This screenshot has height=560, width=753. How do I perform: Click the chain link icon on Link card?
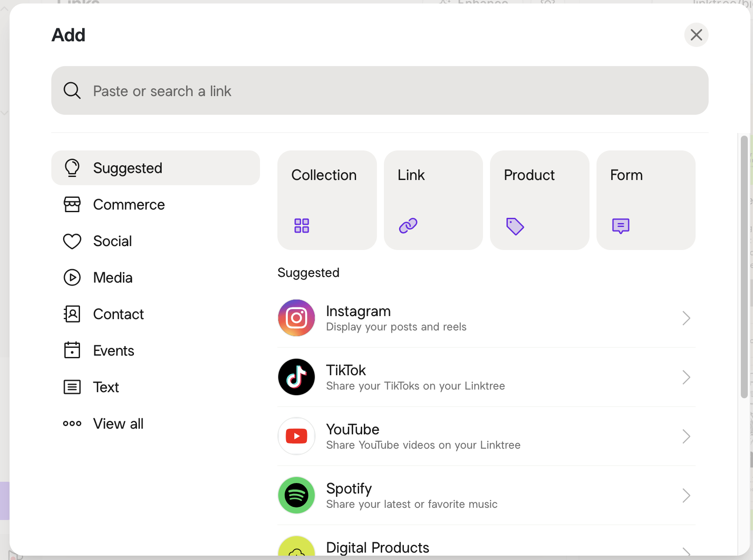tap(408, 226)
